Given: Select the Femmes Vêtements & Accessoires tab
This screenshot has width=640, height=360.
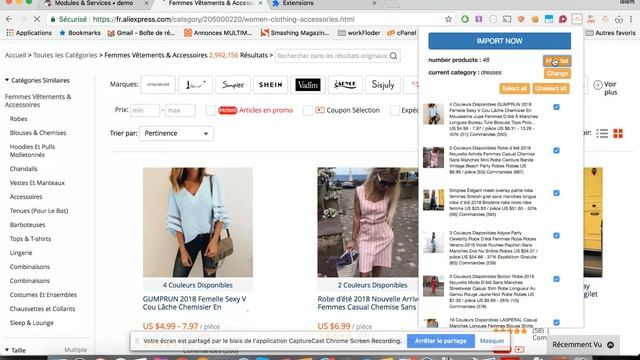Looking at the screenshot, I should click(x=211, y=3).
